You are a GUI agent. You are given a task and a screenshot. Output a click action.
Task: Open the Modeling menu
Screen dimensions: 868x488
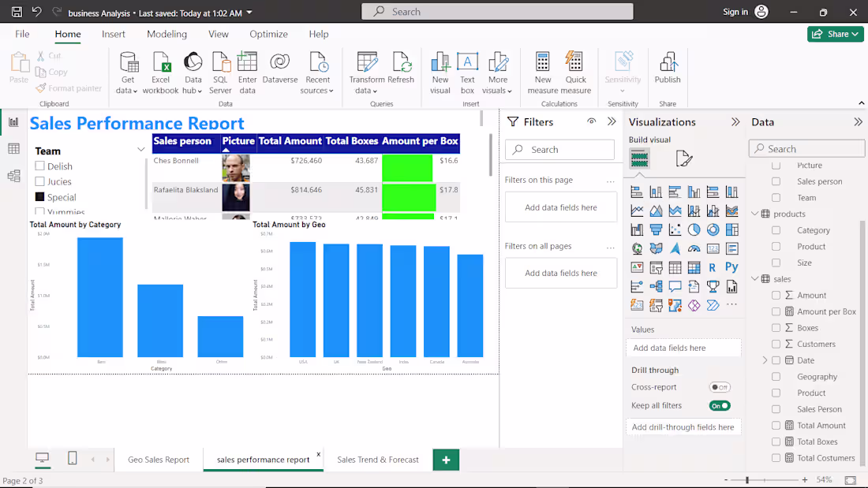point(166,34)
